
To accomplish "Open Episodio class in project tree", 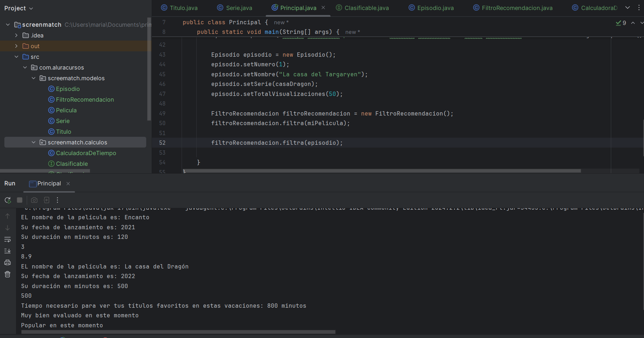I will 67,89.
